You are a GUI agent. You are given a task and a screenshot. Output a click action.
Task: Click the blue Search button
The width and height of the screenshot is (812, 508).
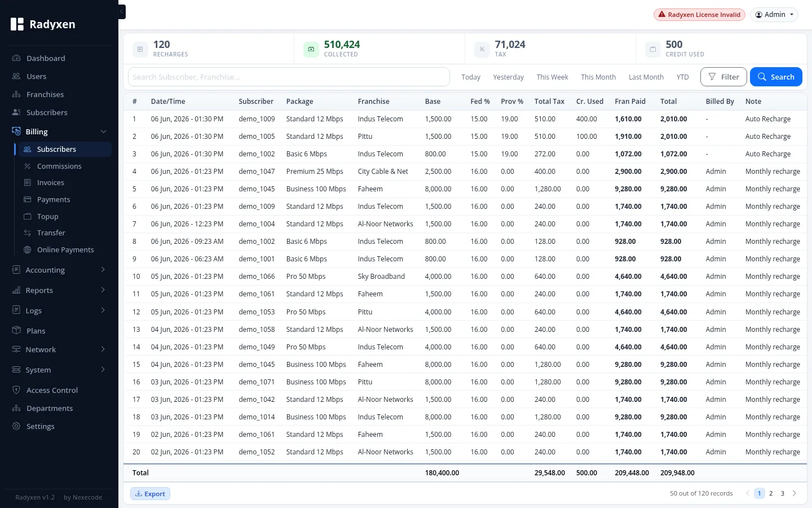tap(776, 77)
